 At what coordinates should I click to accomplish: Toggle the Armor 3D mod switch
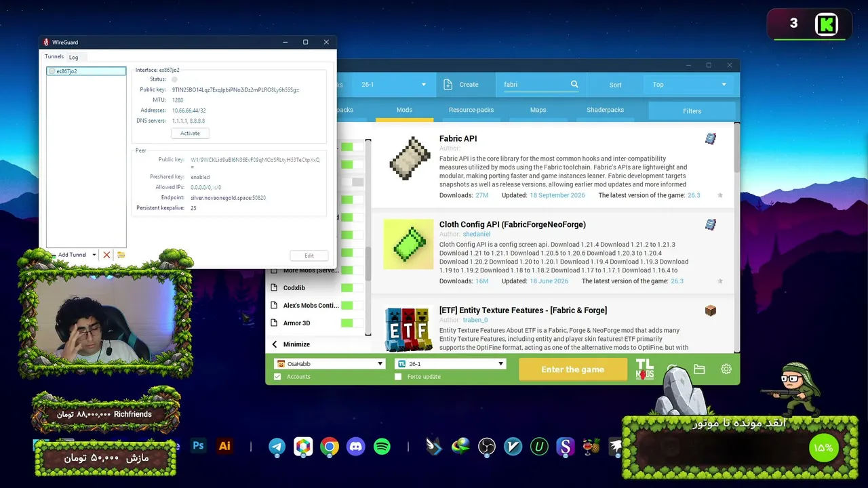(x=352, y=323)
